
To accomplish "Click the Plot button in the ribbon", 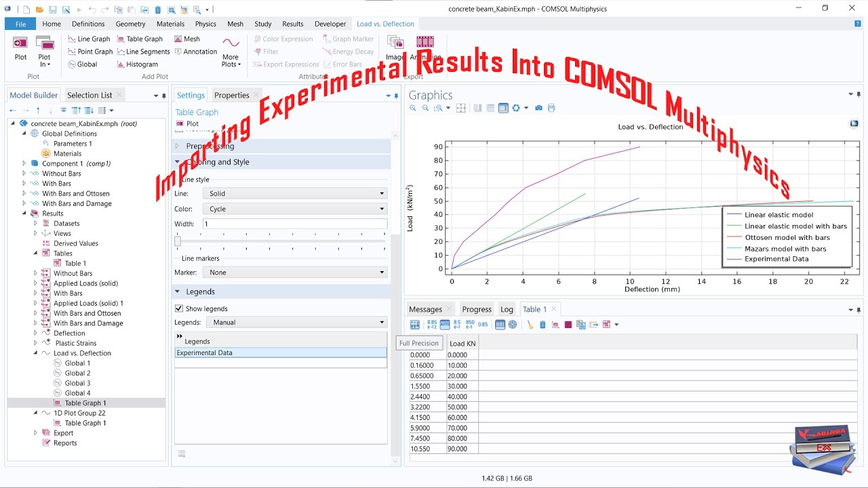I will point(20,48).
